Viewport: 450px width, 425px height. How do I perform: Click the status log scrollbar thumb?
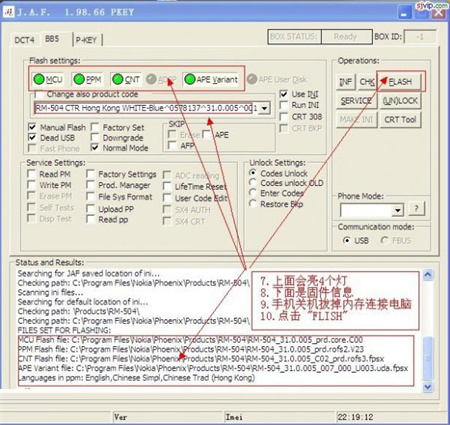click(428, 358)
